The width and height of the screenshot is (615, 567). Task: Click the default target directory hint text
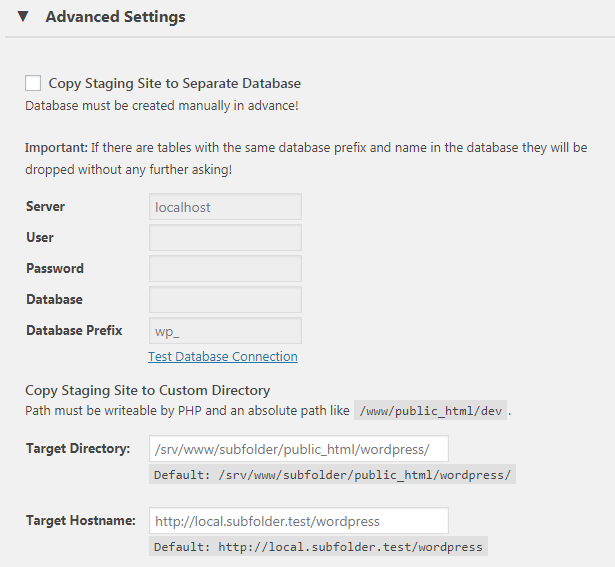click(332, 474)
